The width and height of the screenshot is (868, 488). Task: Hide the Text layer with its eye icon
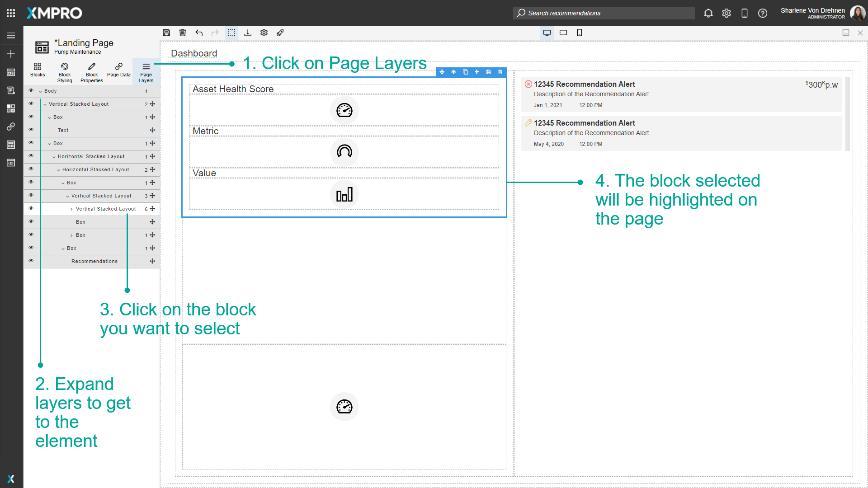coord(31,130)
